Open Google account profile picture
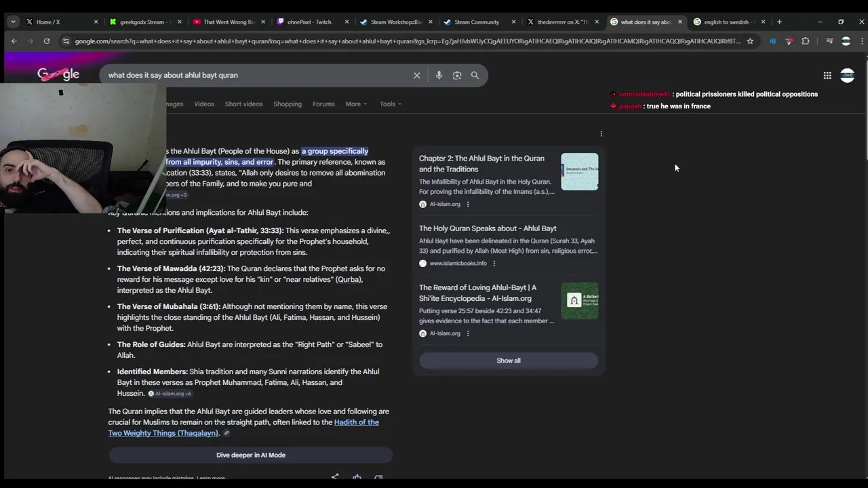Screen dimensions: 868x488 [x=847, y=75]
